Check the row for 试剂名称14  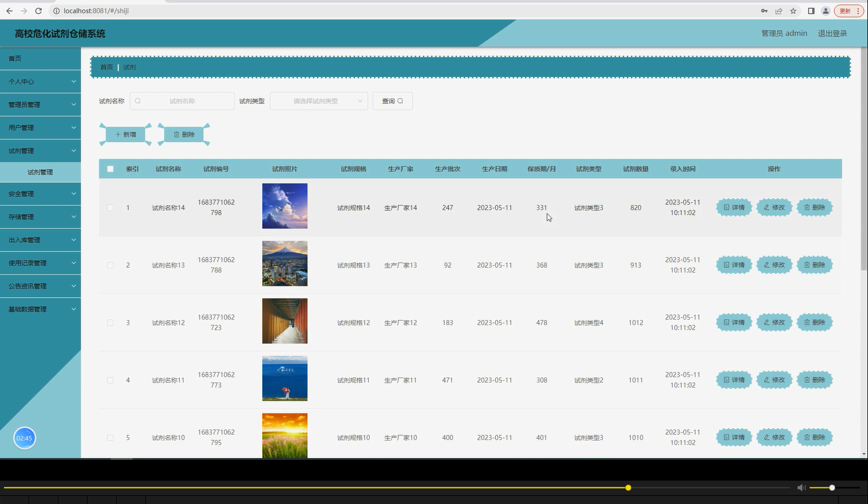pos(111,208)
